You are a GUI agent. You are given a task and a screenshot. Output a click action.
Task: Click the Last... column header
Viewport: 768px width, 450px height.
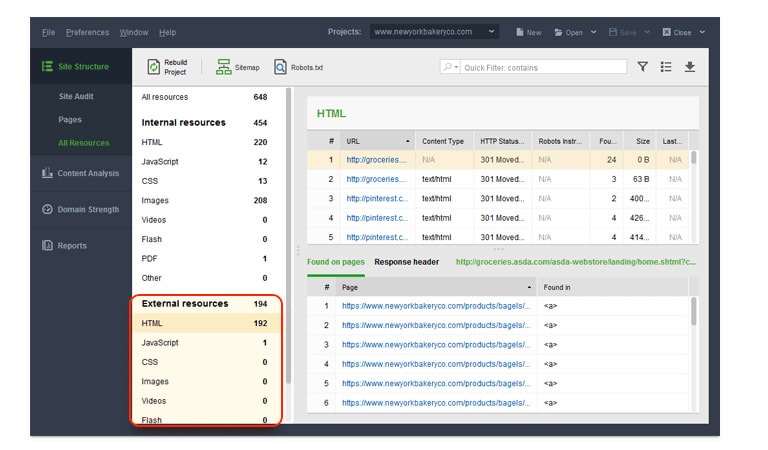(x=672, y=141)
